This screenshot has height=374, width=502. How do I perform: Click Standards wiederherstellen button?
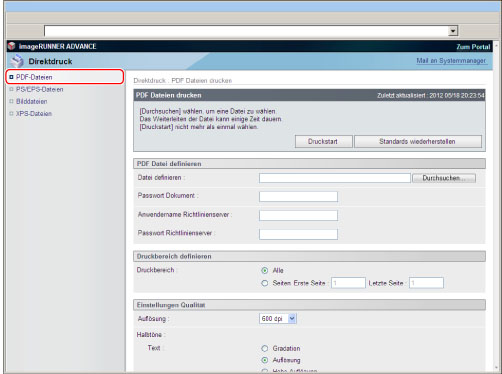tap(418, 141)
